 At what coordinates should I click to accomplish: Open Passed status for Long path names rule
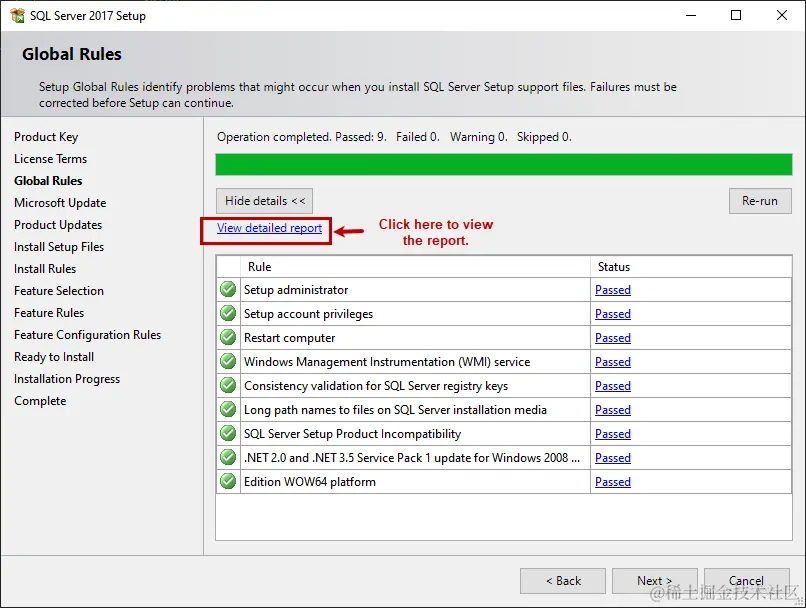point(613,410)
